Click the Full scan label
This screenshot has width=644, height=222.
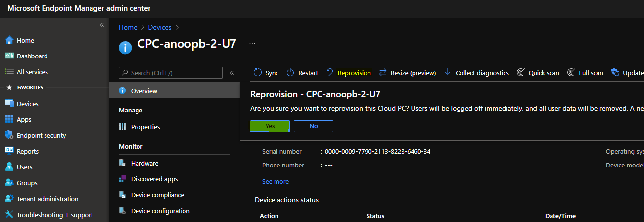coord(591,73)
